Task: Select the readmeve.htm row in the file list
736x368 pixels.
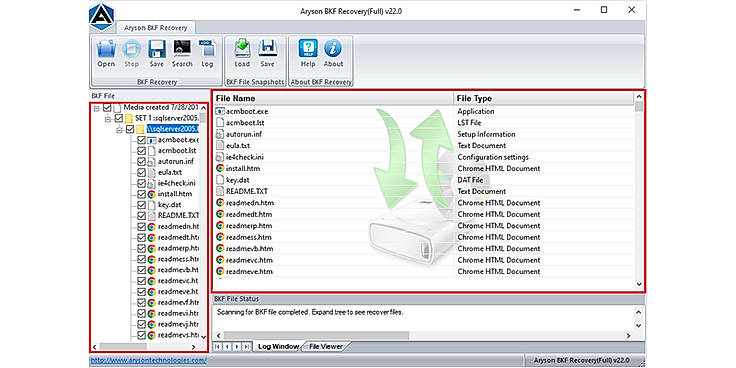Action: pos(424,271)
